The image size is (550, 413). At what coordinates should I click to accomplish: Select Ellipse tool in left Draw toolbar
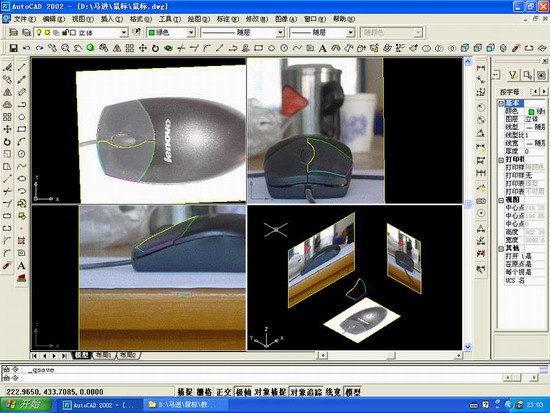(x=21, y=179)
